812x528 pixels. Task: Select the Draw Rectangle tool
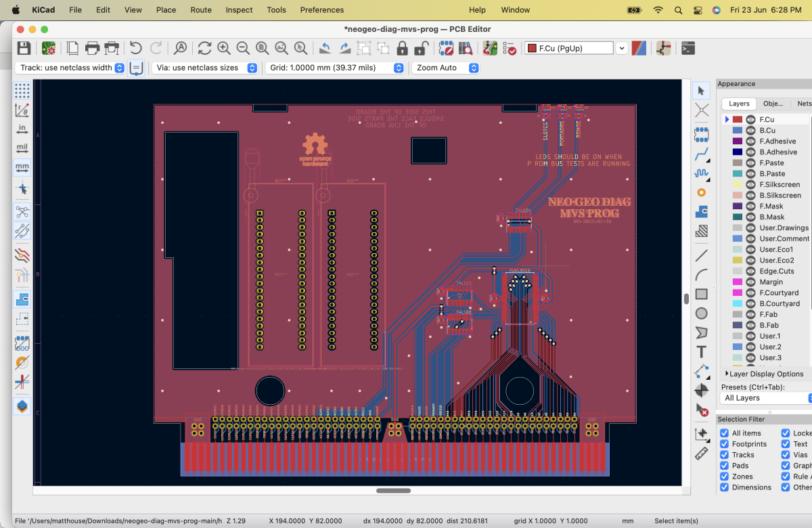(702, 294)
